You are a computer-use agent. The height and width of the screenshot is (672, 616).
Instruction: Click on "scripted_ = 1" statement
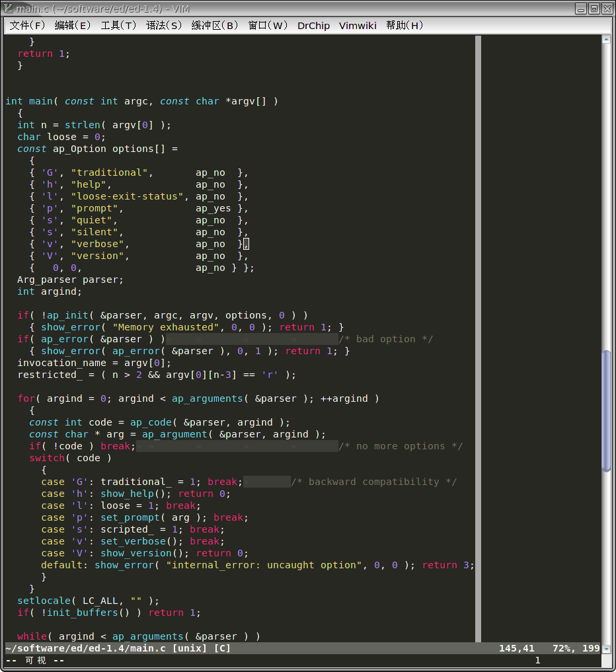(x=139, y=530)
